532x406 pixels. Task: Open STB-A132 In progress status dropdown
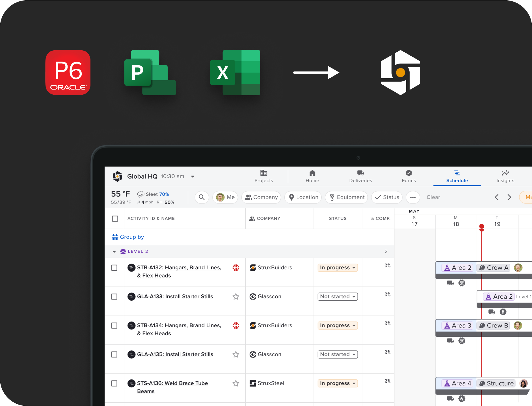click(338, 268)
